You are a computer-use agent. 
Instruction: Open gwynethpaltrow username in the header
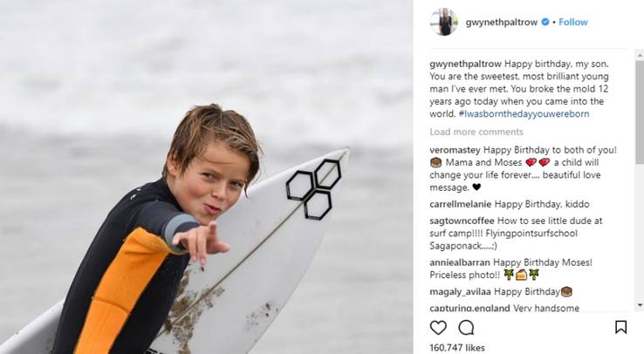click(502, 22)
